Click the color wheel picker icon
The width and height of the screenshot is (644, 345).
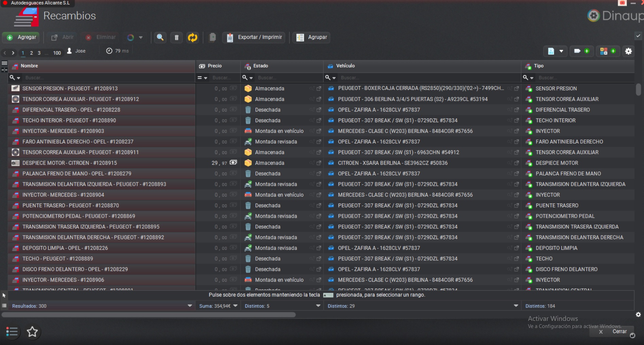131,37
